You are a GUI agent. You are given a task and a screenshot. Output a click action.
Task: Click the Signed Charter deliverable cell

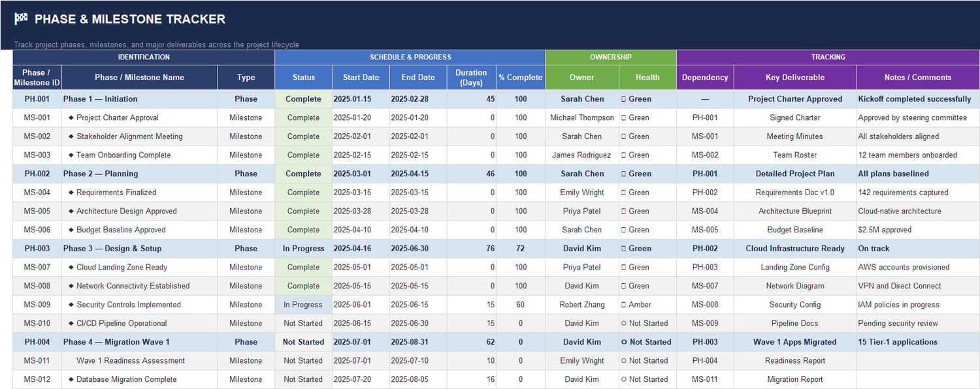pos(795,117)
